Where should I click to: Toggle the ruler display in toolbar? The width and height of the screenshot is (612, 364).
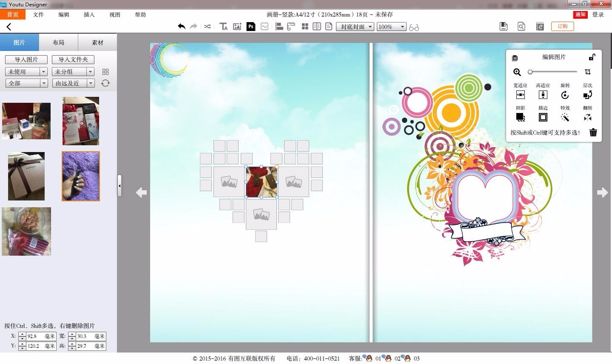pyautogui.click(x=291, y=26)
